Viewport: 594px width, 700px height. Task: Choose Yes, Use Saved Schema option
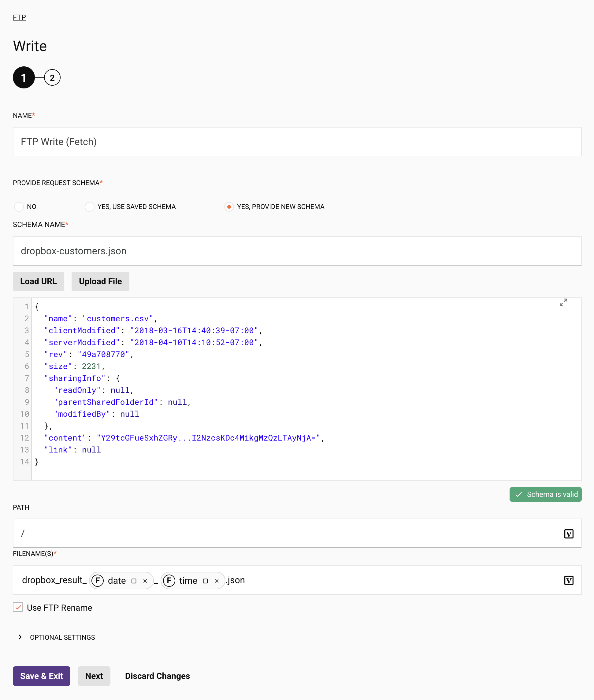click(x=90, y=207)
